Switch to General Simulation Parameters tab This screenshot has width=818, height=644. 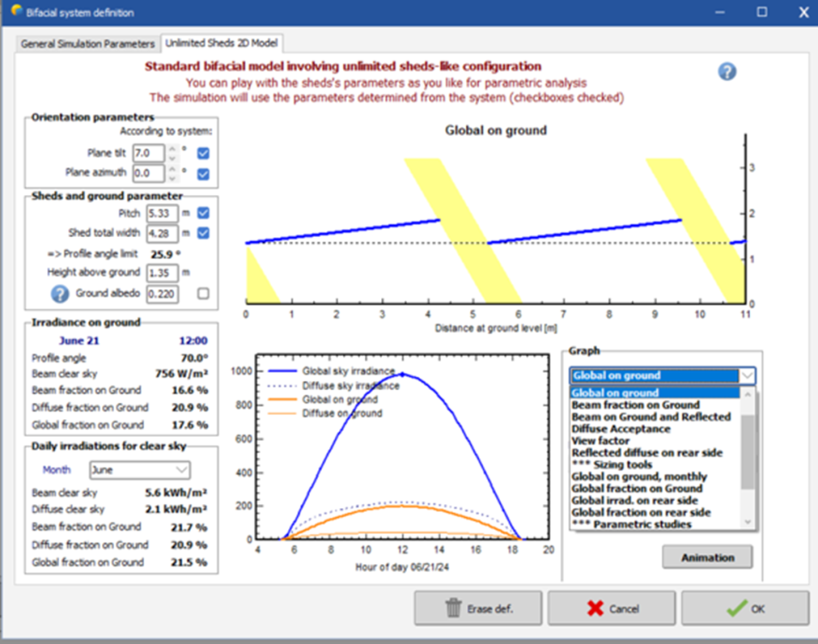[x=88, y=43]
